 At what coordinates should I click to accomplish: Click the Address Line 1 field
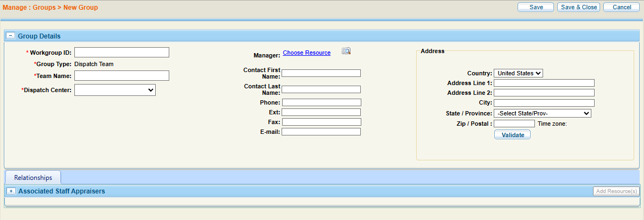[544, 83]
